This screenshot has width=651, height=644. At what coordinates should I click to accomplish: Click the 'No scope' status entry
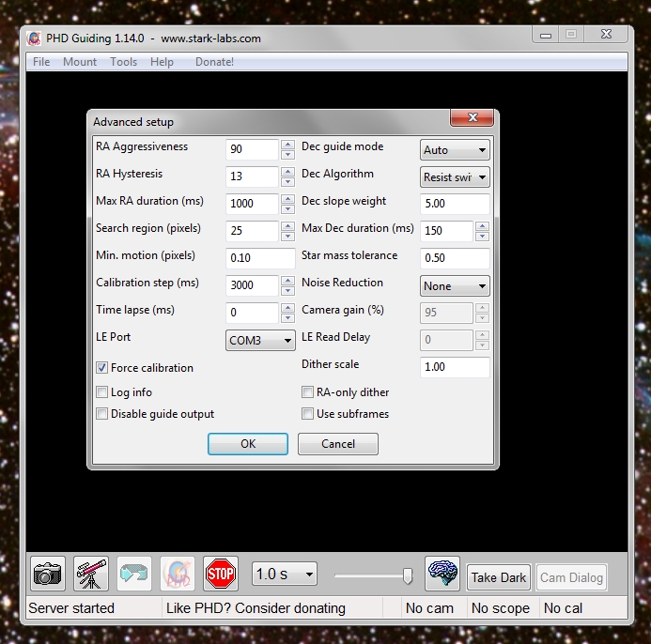[501, 608]
